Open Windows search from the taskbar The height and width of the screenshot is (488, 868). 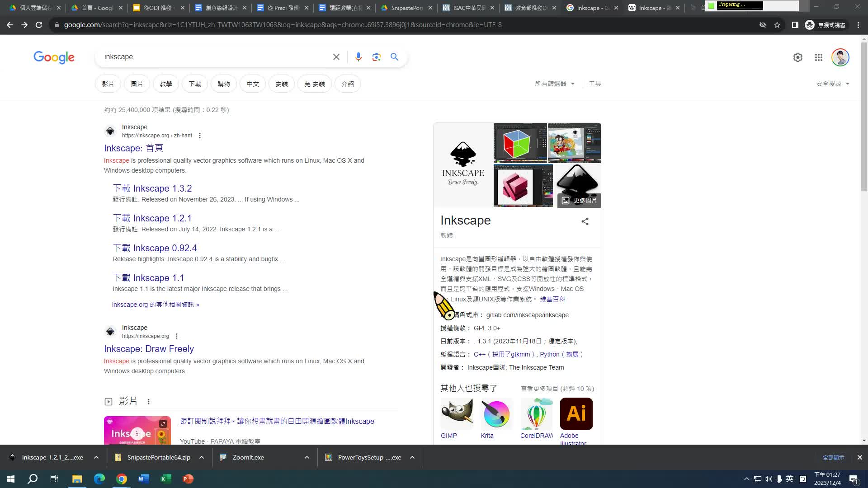(33, 479)
